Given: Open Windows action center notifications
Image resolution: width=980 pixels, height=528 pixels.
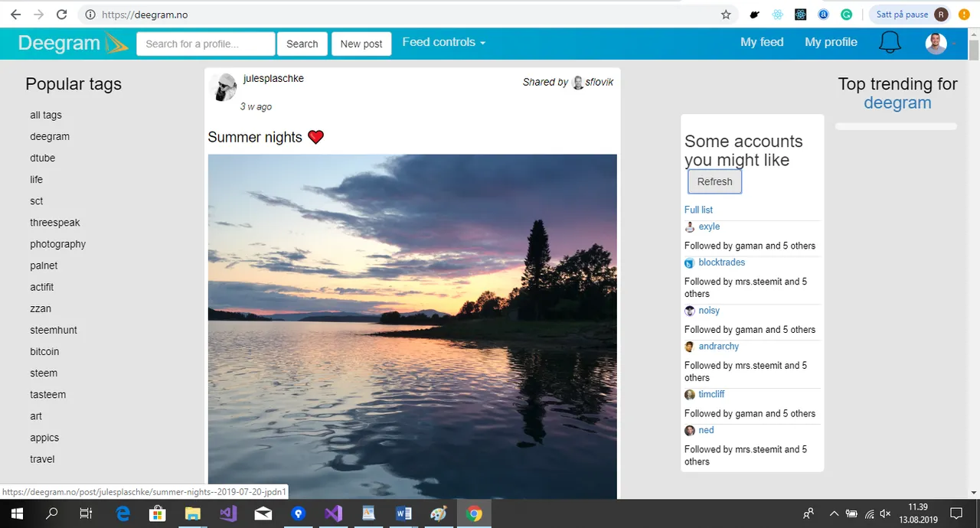Looking at the screenshot, I should (x=956, y=513).
